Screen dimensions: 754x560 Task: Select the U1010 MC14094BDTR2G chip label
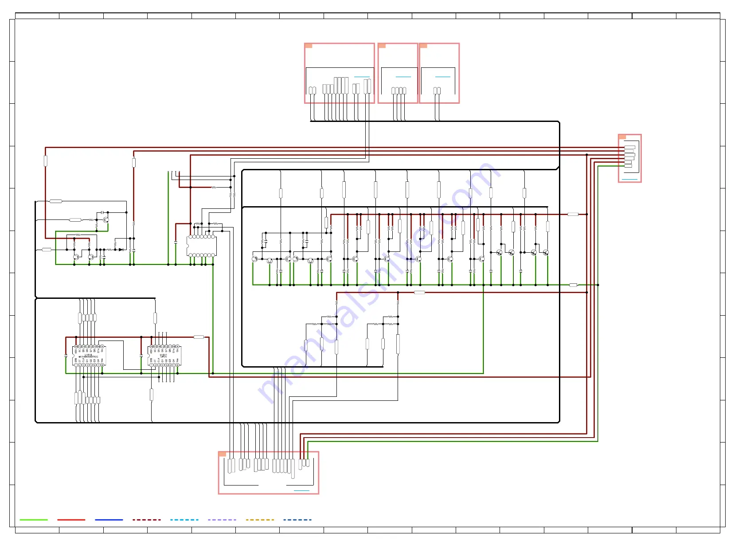(89, 356)
